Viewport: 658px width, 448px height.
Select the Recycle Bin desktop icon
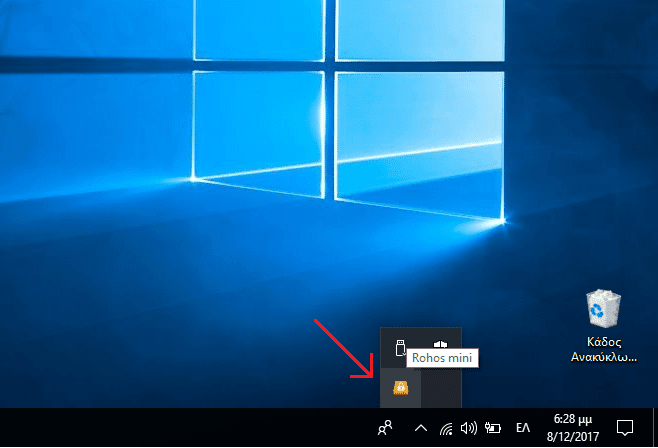click(603, 326)
